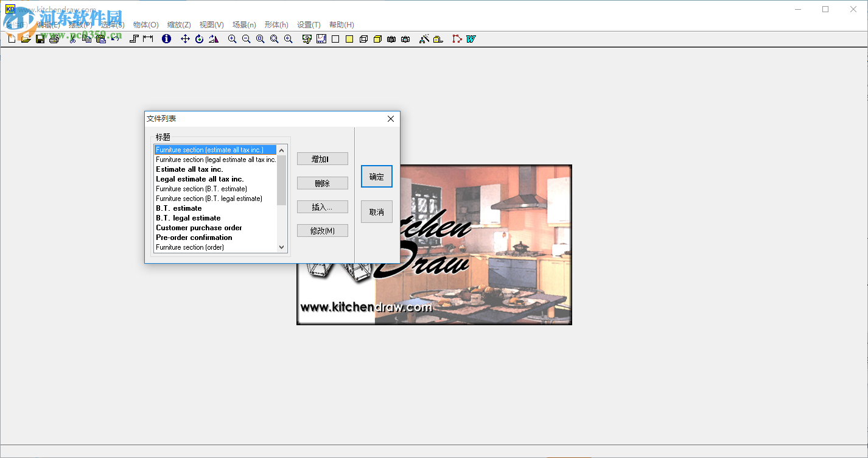Select the tape measure tool icon

tap(438, 39)
